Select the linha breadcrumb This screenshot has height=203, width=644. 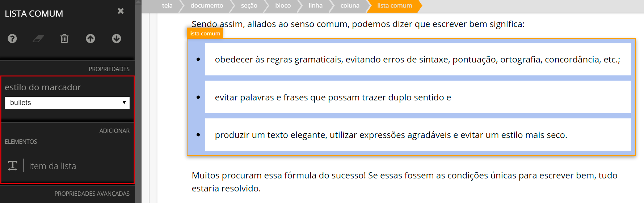315,5
